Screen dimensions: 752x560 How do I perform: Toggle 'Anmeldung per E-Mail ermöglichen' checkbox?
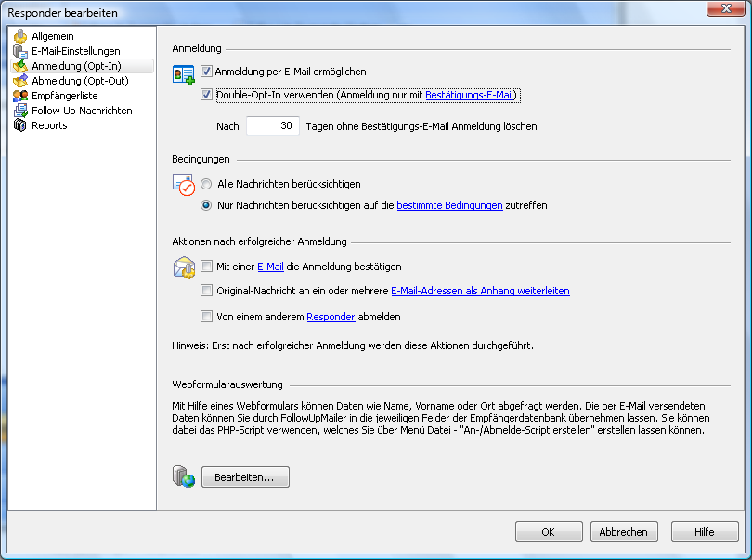point(206,72)
